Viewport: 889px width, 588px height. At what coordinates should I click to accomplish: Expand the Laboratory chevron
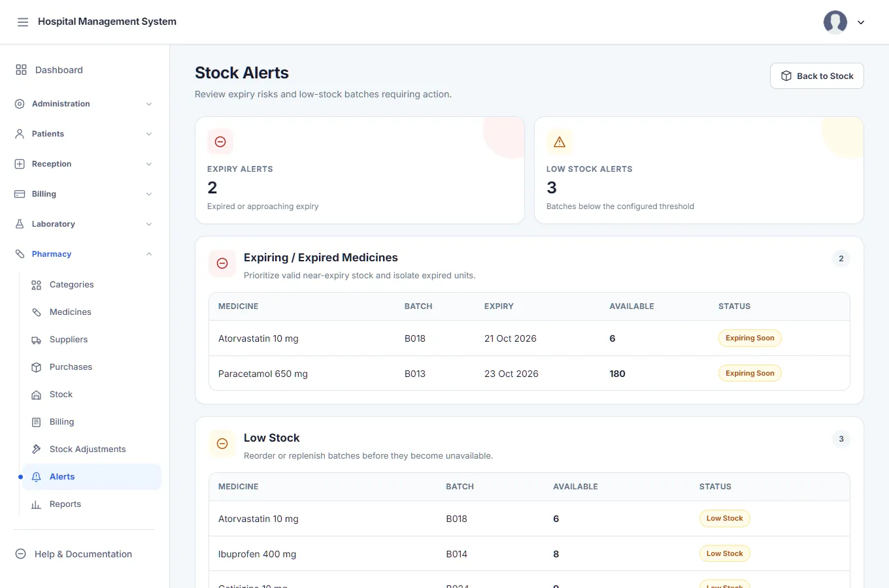(149, 224)
